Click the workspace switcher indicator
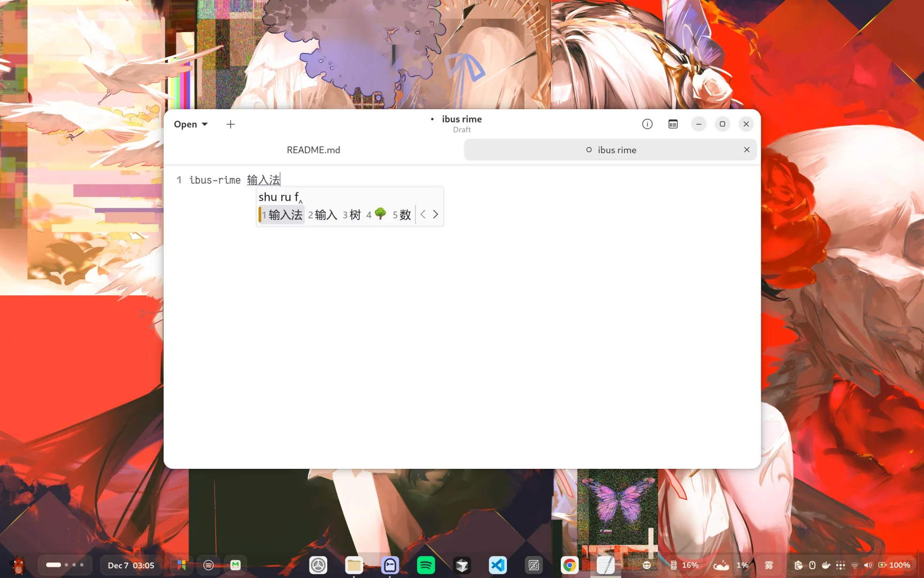This screenshot has width=924, height=578. [65, 565]
